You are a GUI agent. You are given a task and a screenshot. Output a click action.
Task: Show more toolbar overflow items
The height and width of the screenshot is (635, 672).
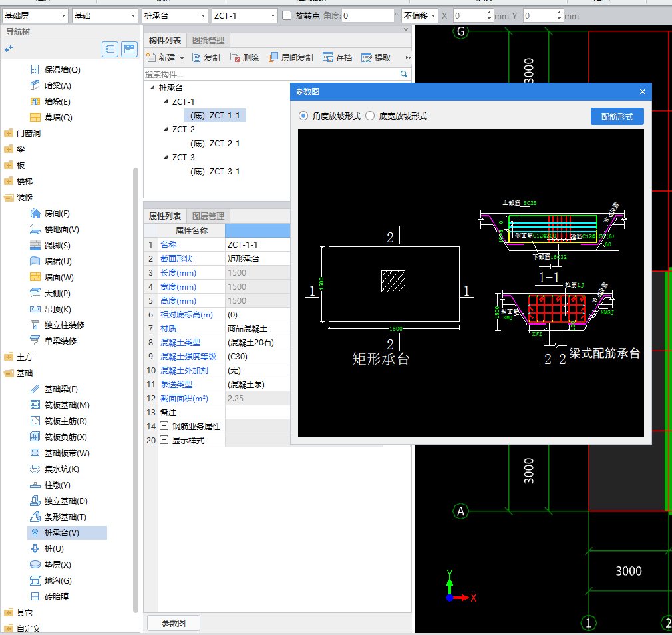coord(408,57)
